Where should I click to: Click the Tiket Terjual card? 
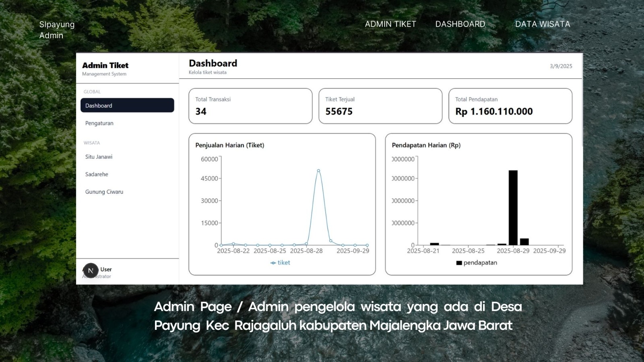click(380, 106)
